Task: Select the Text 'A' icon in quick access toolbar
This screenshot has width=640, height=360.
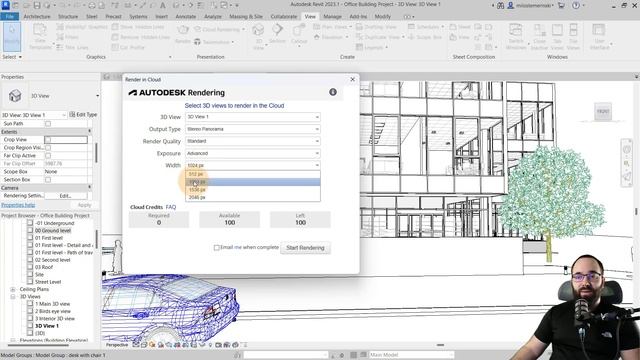Action: pyautogui.click(x=162, y=5)
